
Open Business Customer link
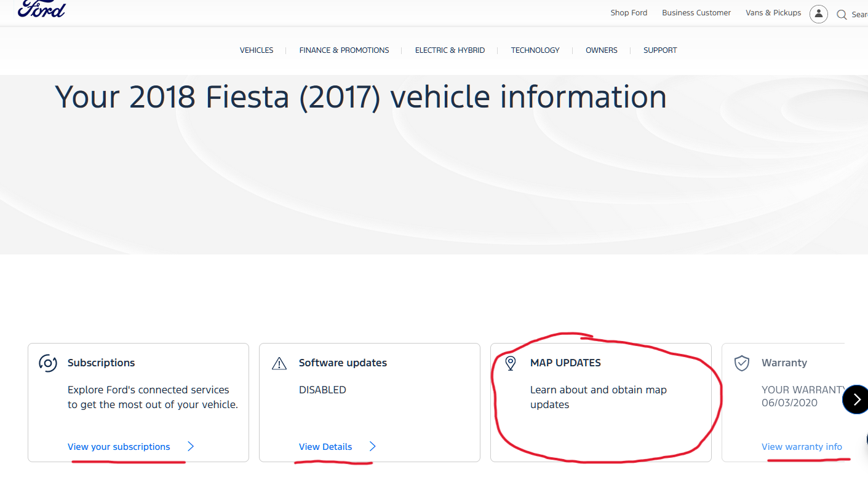[x=696, y=13]
